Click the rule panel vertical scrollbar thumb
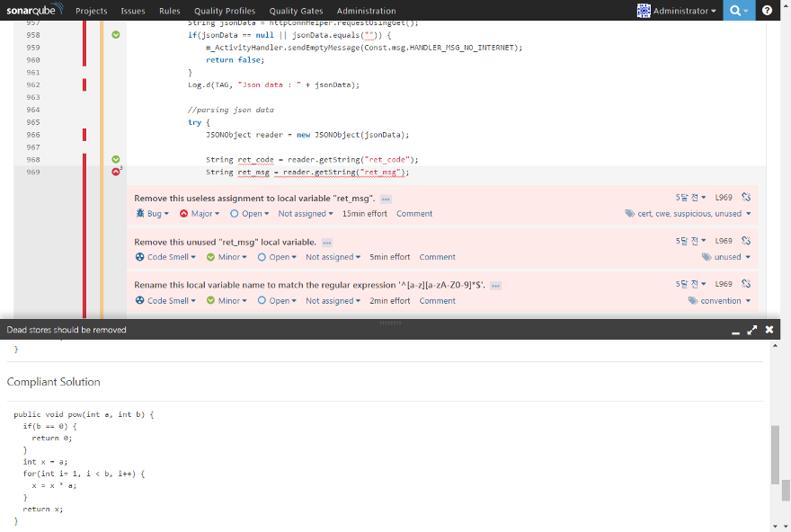Screen dimensions: 791x532 click(x=776, y=455)
